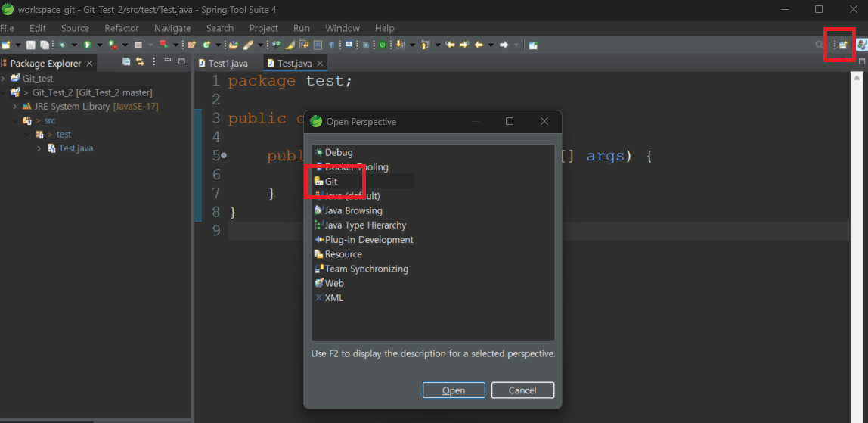Click the Save All toolbar icon

click(x=45, y=45)
